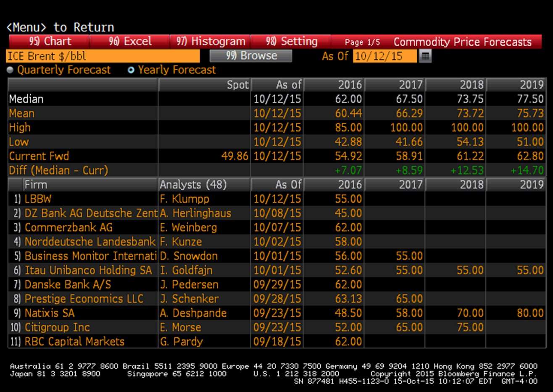The height and width of the screenshot is (392, 553).
Task: Click the Low row label
Action: click(x=19, y=142)
